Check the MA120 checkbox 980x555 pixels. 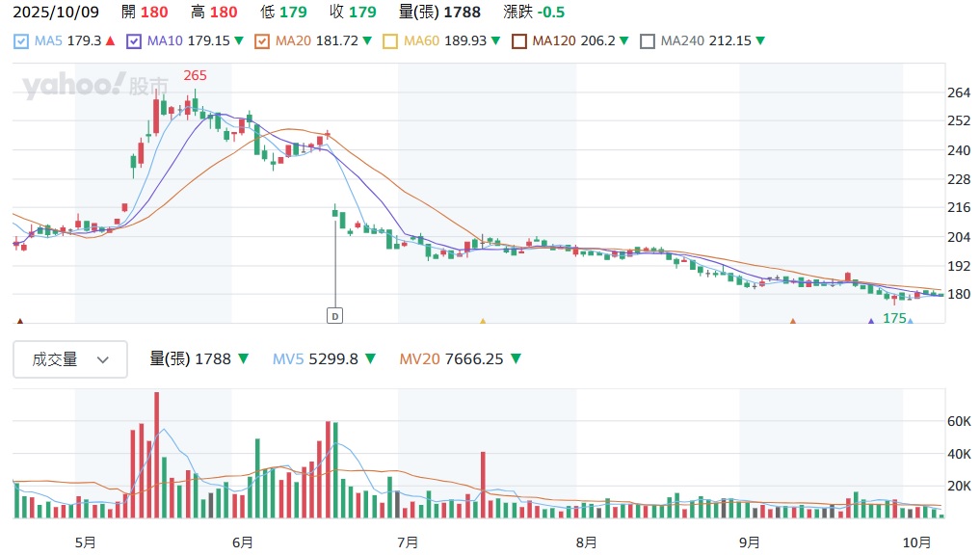519,41
